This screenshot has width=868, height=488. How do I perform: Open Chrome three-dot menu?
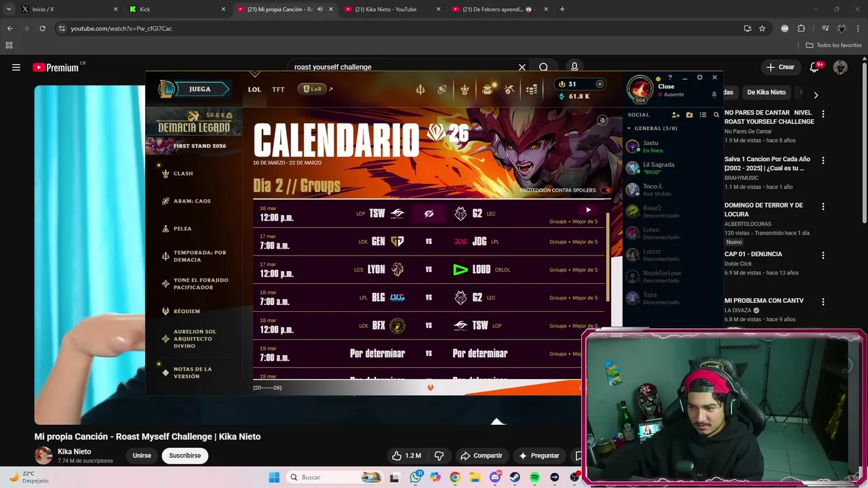click(857, 28)
